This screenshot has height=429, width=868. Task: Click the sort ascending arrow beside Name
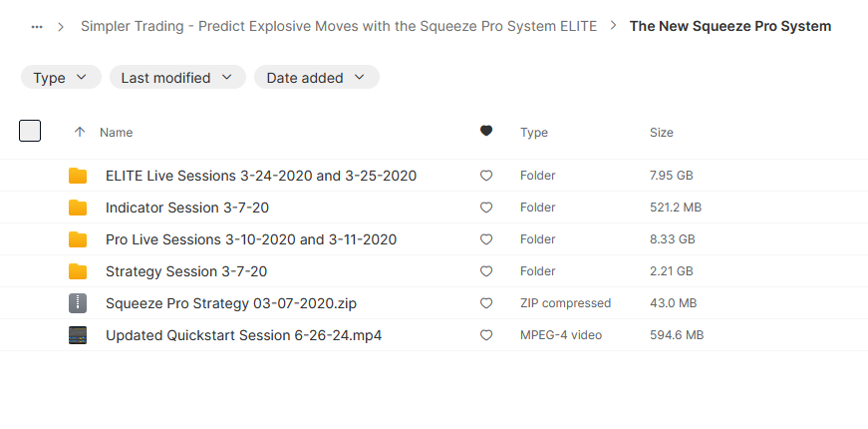tap(80, 132)
